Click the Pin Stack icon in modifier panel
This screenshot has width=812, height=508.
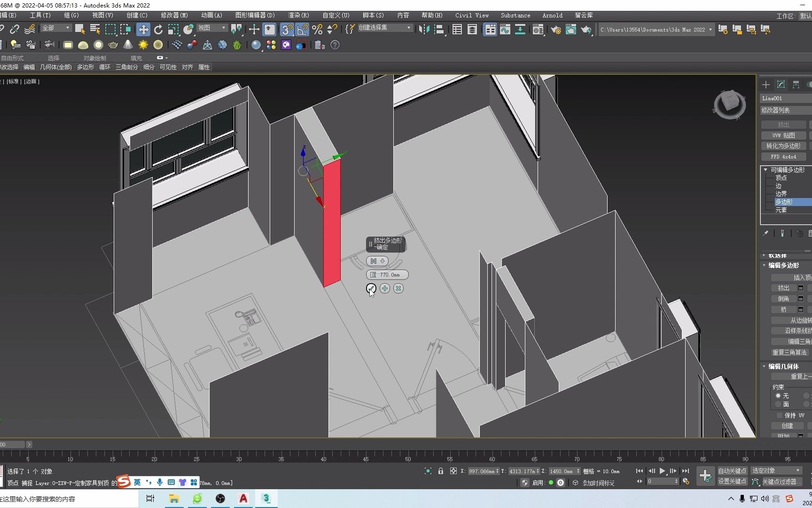coord(765,233)
